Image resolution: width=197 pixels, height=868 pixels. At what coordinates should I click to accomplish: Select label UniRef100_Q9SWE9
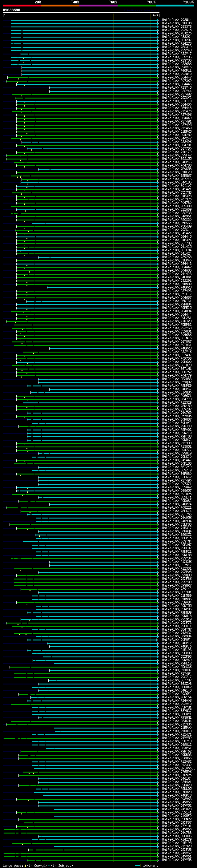coord(177,453)
